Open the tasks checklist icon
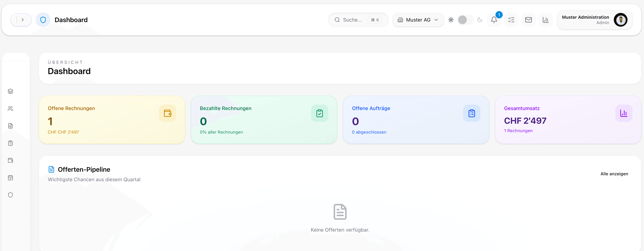The height and width of the screenshot is (251, 644). click(x=511, y=20)
